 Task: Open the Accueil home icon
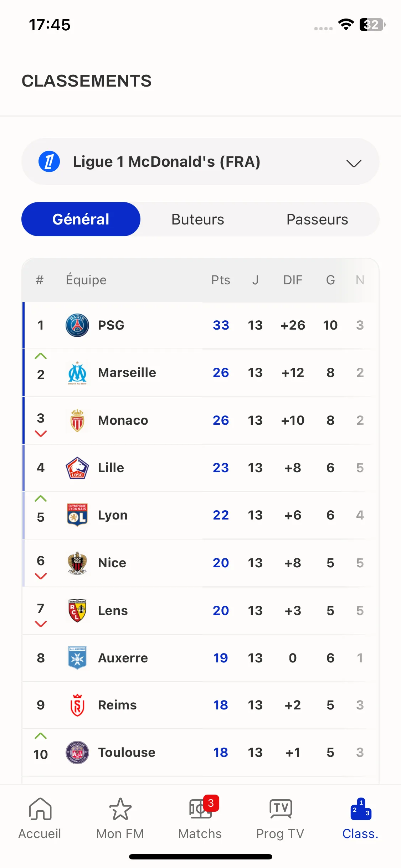[40, 809]
